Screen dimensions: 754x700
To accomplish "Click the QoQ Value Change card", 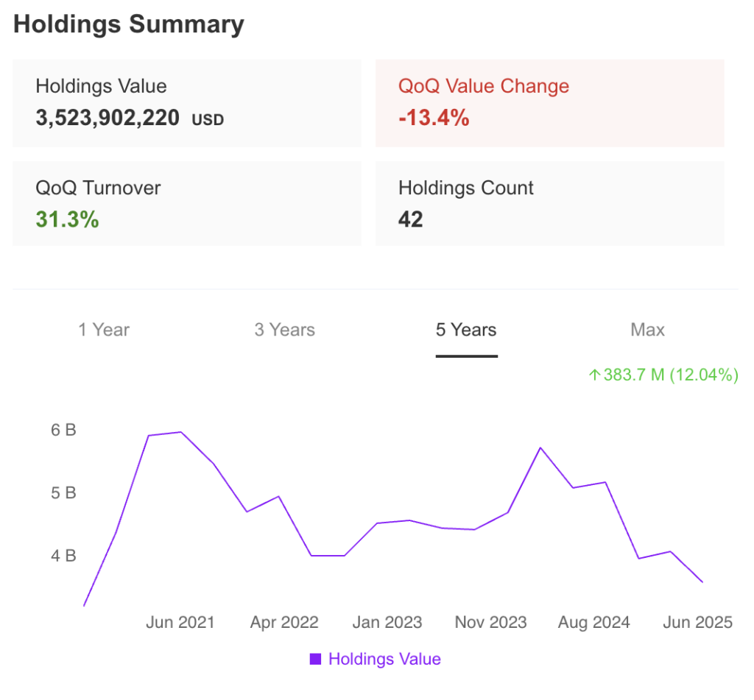I will (549, 104).
